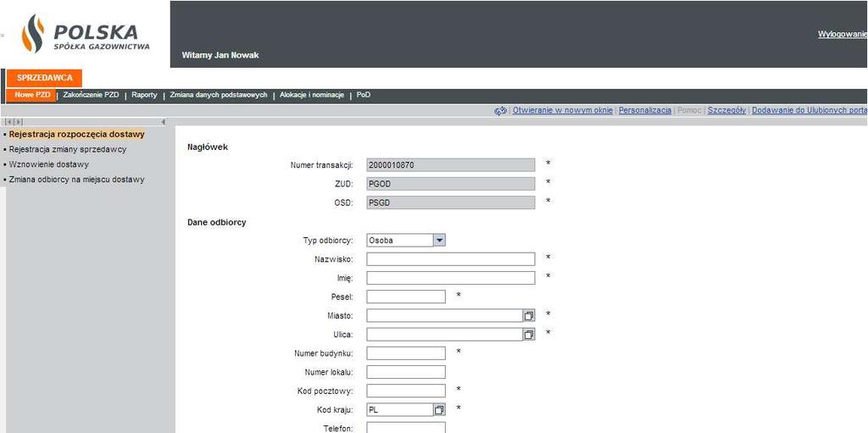The image size is (868, 433).
Task: Open Zmiana odbiorcy na miejscu dostawy
Action: tap(77, 180)
